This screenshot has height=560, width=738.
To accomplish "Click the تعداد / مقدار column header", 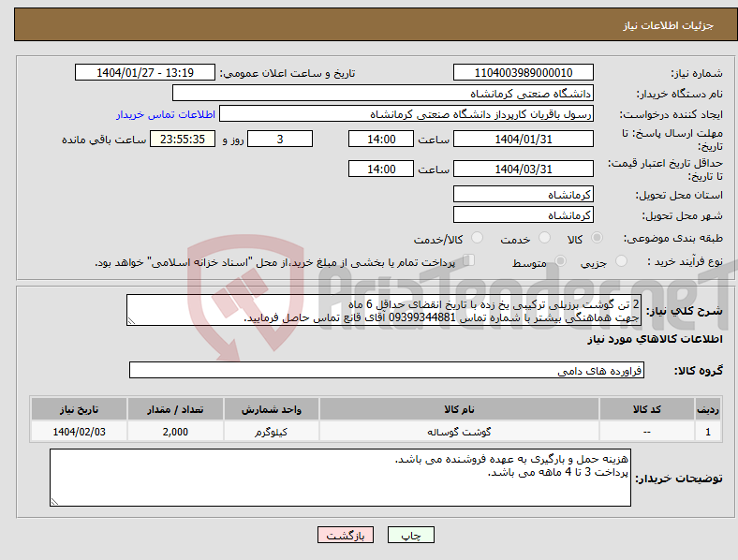I will point(175,409).
